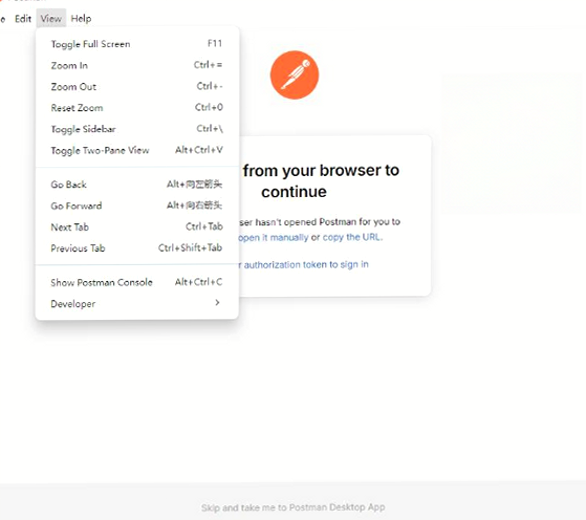Select Reset Zoom menu item

(x=137, y=108)
